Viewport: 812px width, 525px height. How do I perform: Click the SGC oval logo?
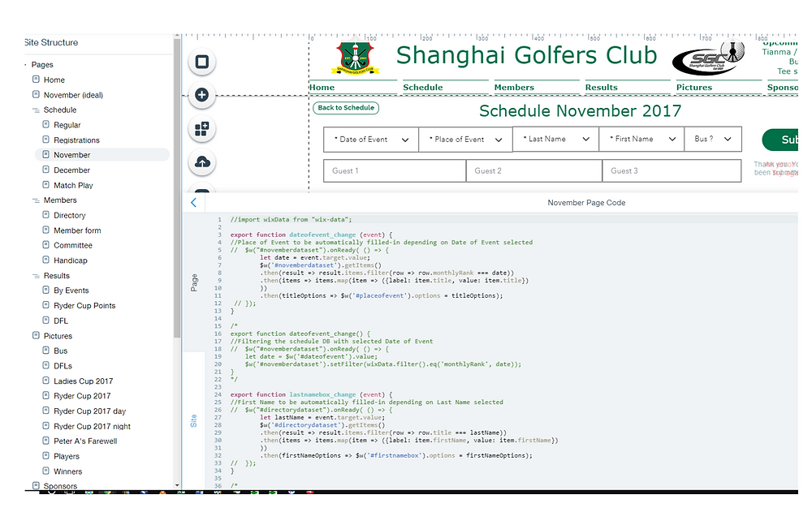pyautogui.click(x=708, y=58)
